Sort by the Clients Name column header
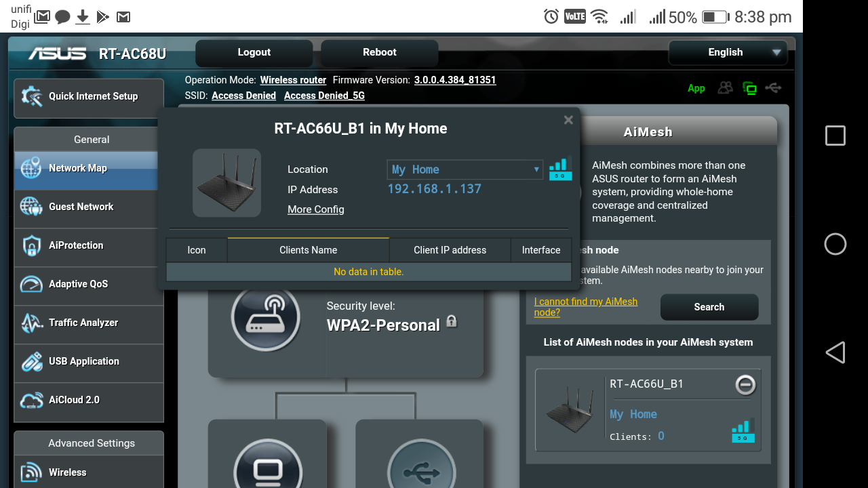This screenshot has width=868, height=488. click(309, 250)
